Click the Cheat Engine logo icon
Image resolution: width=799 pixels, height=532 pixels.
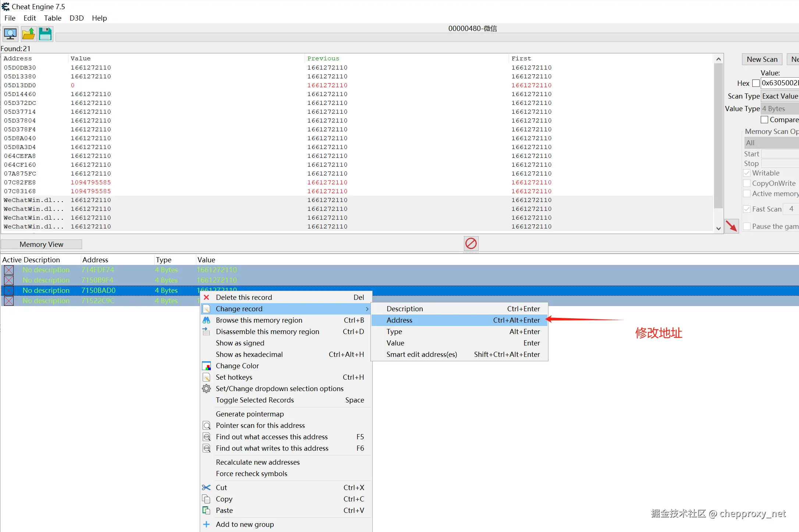click(6, 7)
